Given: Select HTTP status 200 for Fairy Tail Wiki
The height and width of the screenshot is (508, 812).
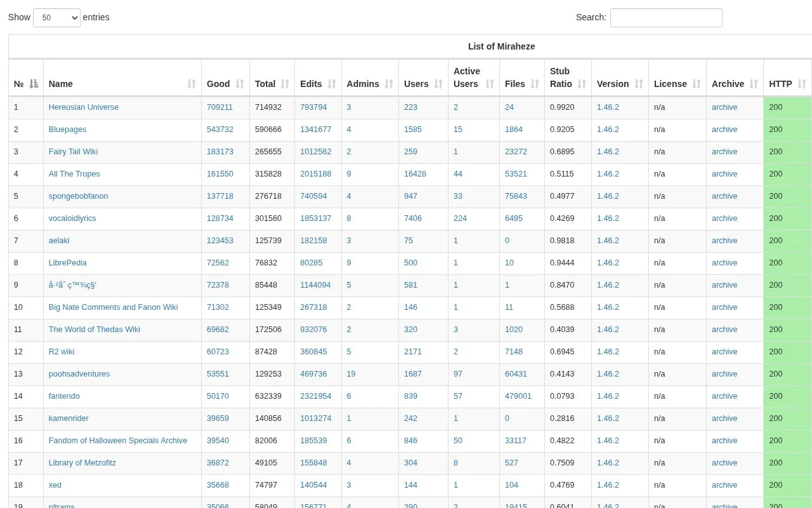Looking at the screenshot, I should coord(776,152).
